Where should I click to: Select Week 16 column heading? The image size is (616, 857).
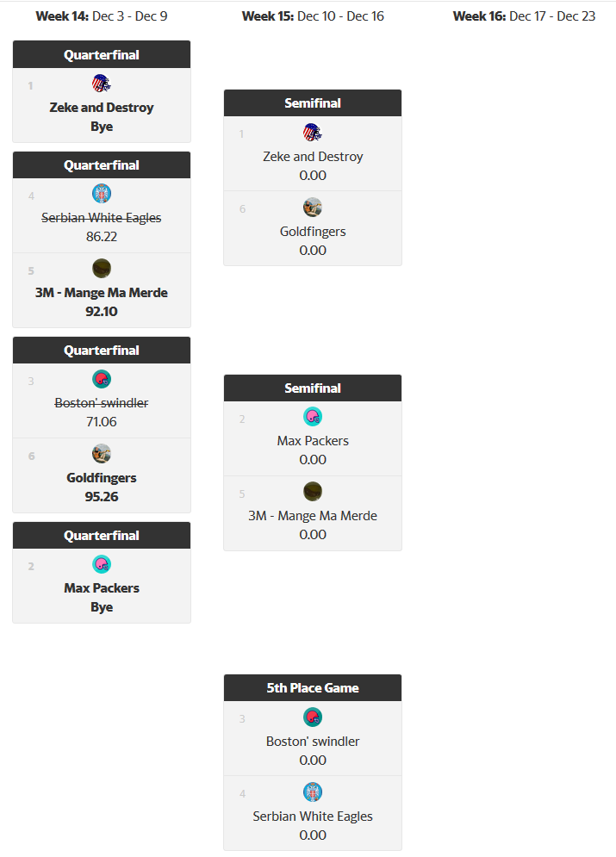pyautogui.click(x=524, y=16)
